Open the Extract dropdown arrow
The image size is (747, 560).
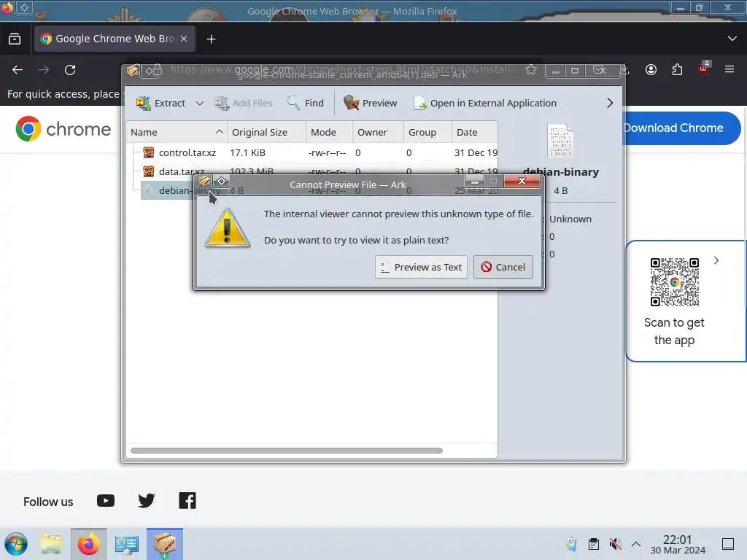pyautogui.click(x=200, y=103)
